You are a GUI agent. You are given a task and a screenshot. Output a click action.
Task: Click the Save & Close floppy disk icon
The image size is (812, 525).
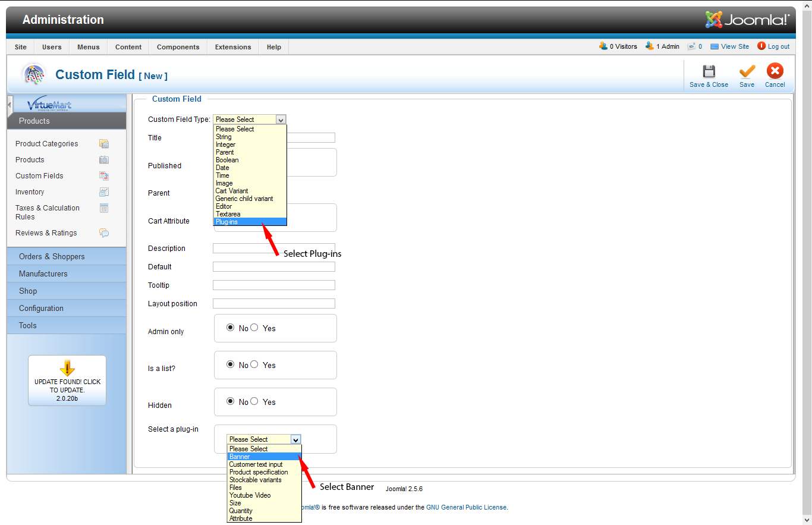[x=709, y=72]
